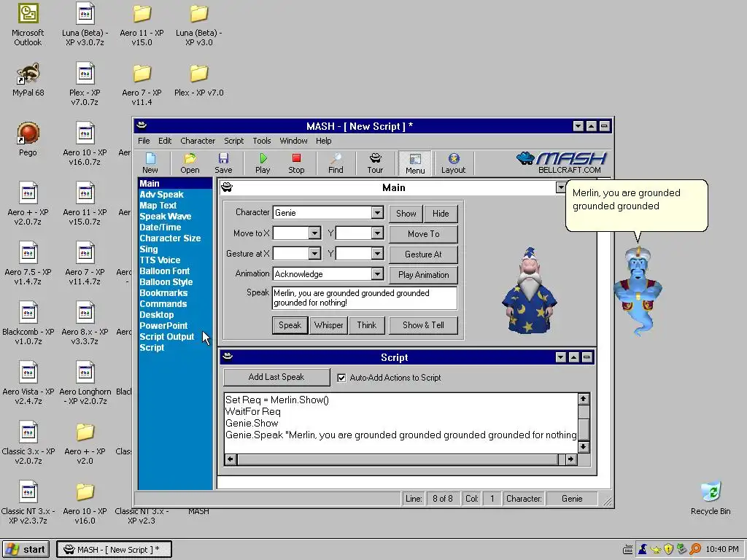Click the Windows start button

point(27,550)
